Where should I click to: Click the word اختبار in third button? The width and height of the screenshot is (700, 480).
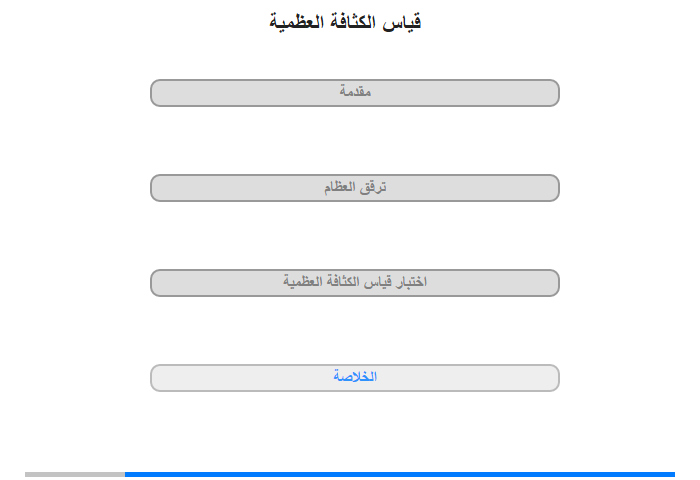pyautogui.click(x=412, y=282)
